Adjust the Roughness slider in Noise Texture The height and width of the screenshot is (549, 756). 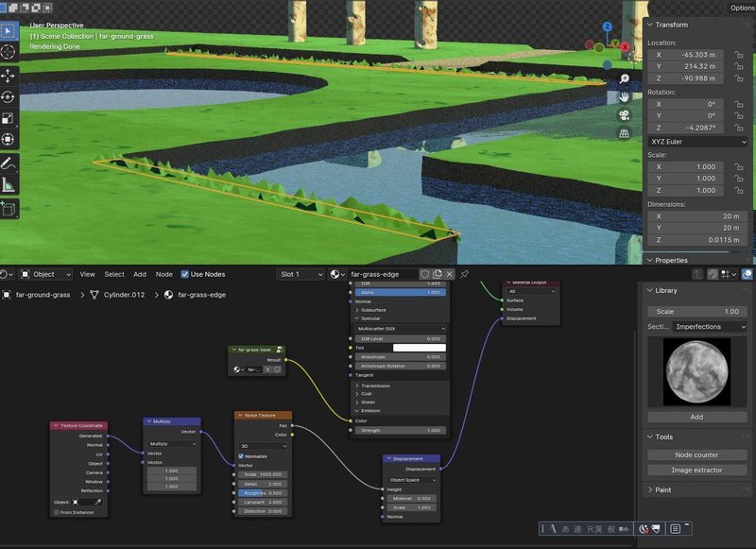pos(263,493)
